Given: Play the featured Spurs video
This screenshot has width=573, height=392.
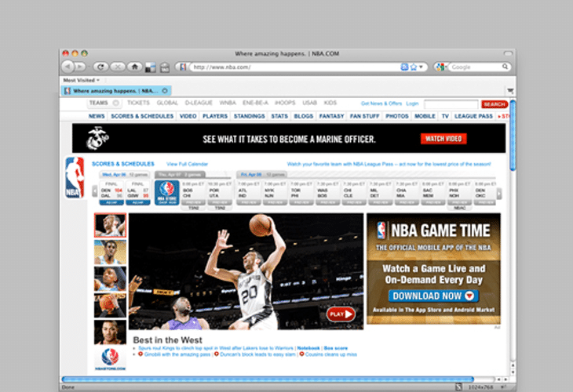Looking at the screenshot, I should tap(341, 314).
